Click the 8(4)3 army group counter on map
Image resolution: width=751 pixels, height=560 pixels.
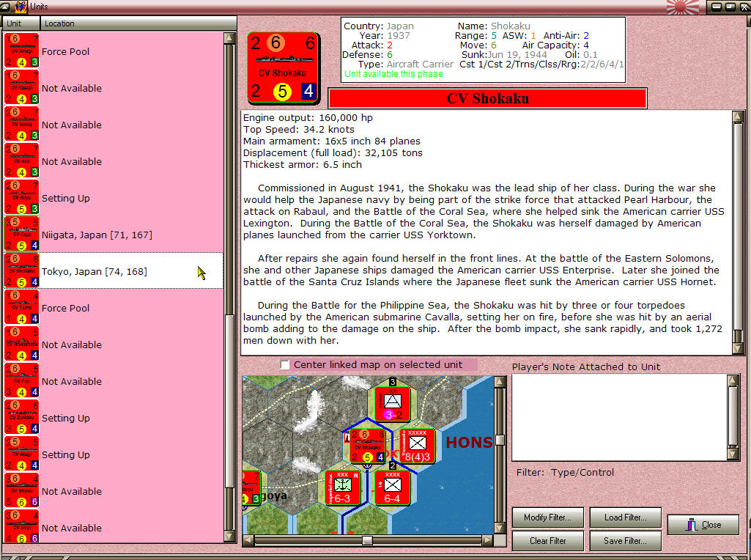[x=417, y=446]
